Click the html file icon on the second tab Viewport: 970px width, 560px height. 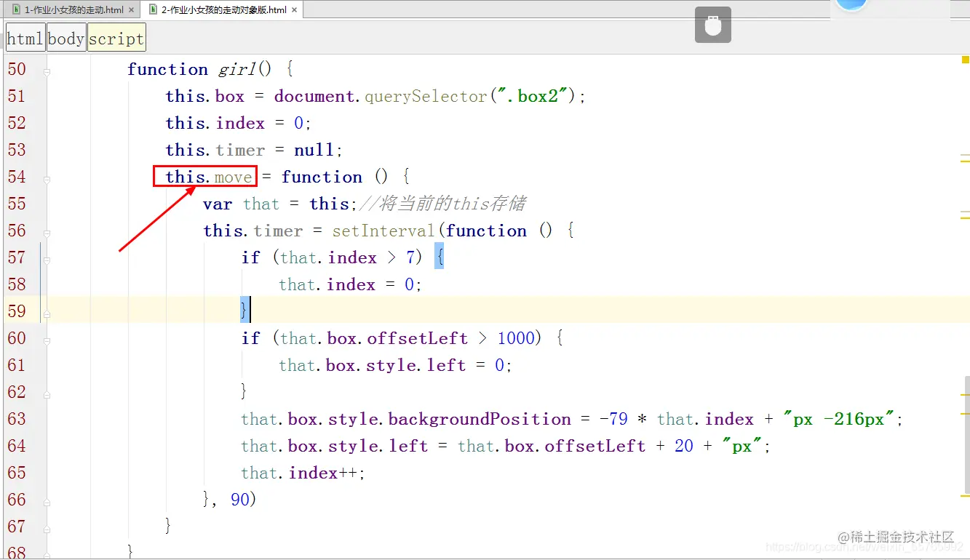[x=154, y=10]
